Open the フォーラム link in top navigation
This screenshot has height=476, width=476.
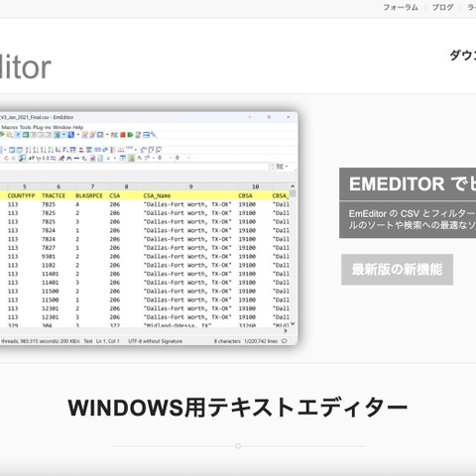click(401, 7)
